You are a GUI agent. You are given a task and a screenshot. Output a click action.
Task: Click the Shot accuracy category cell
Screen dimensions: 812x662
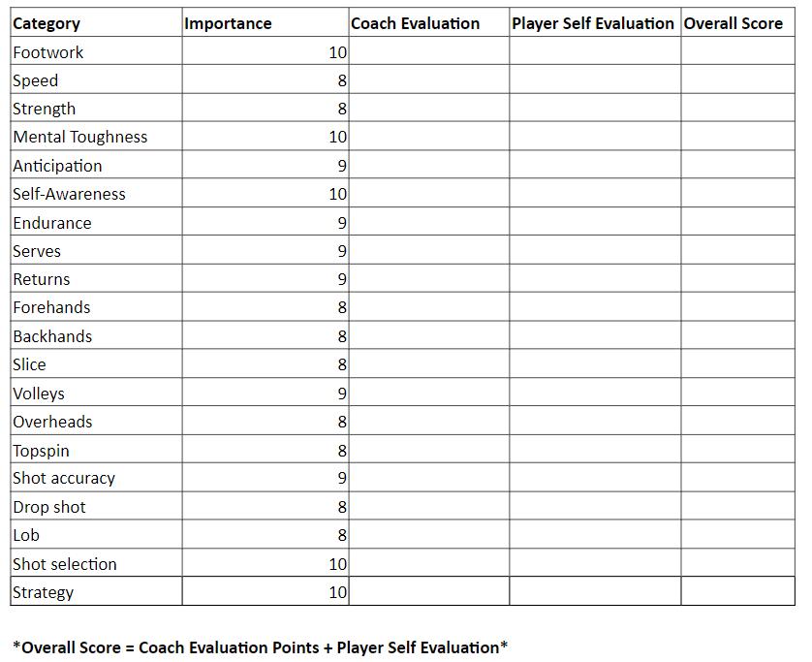coord(95,478)
